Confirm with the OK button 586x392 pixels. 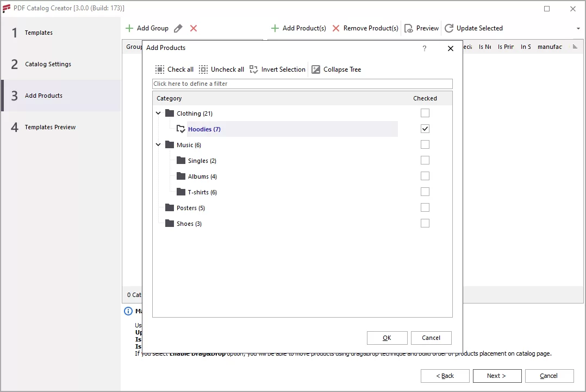387,338
